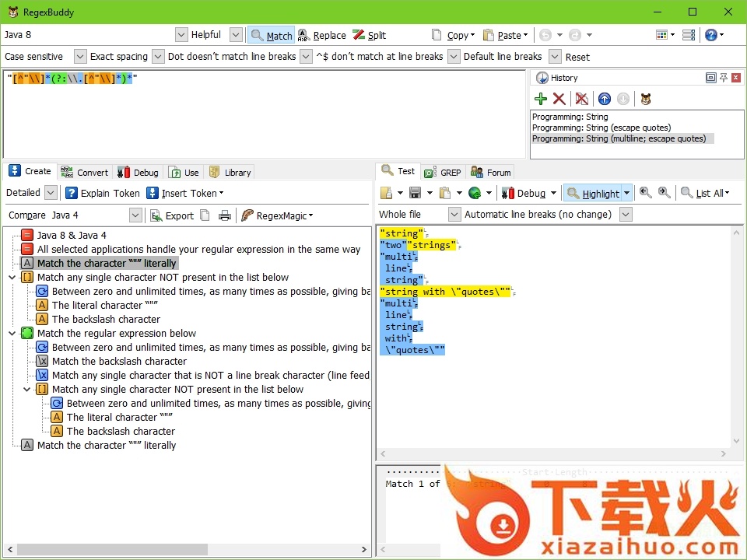Switch to the Convert tab
This screenshot has height=560, width=747.
pos(84,173)
